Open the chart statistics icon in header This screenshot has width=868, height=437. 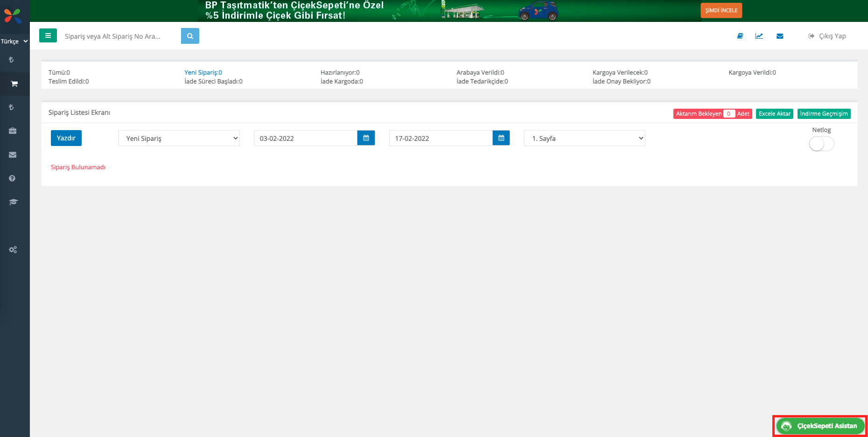[759, 36]
